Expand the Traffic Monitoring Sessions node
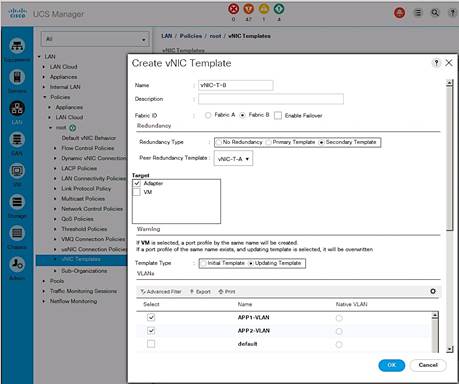459x384 pixels. click(x=44, y=291)
